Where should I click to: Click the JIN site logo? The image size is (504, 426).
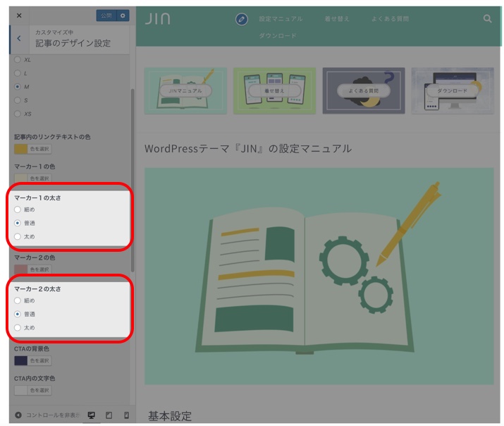[157, 19]
